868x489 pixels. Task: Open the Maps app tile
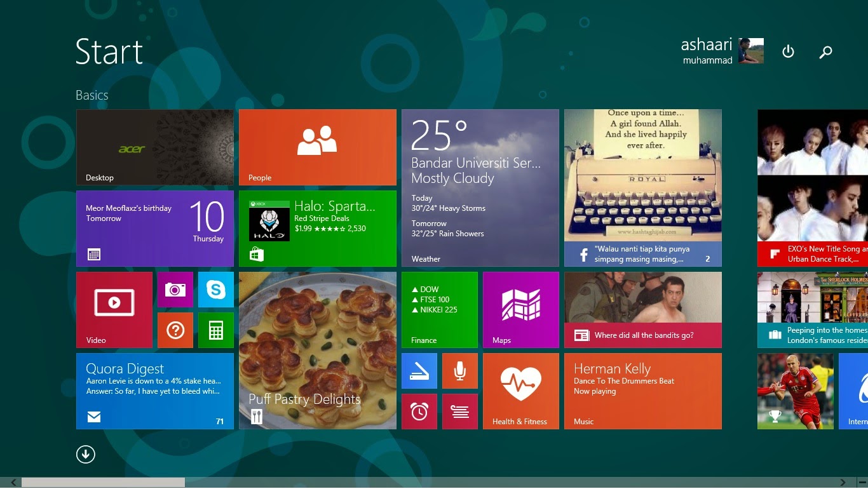point(520,309)
